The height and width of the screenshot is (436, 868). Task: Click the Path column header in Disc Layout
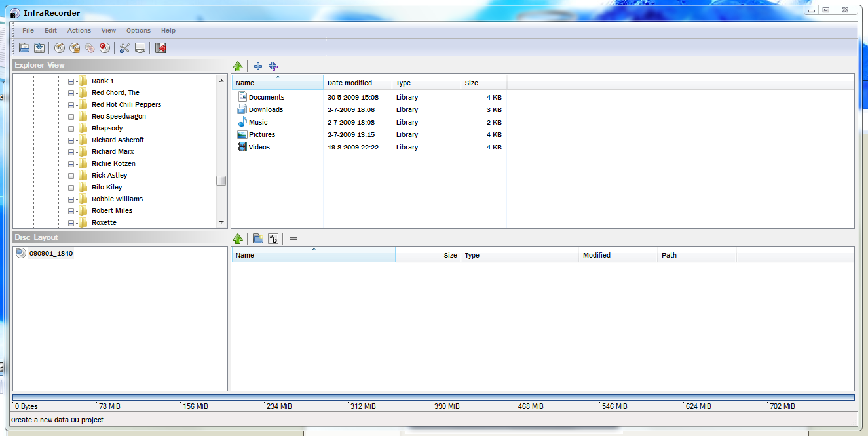696,255
